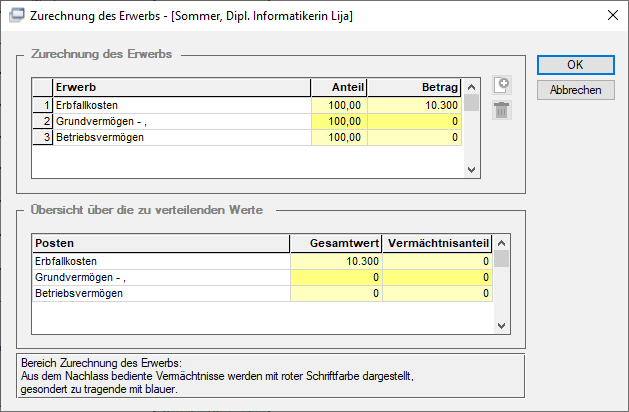Click the Vermächtnisanteil column header
The height and width of the screenshot is (412, 629).
click(x=437, y=243)
